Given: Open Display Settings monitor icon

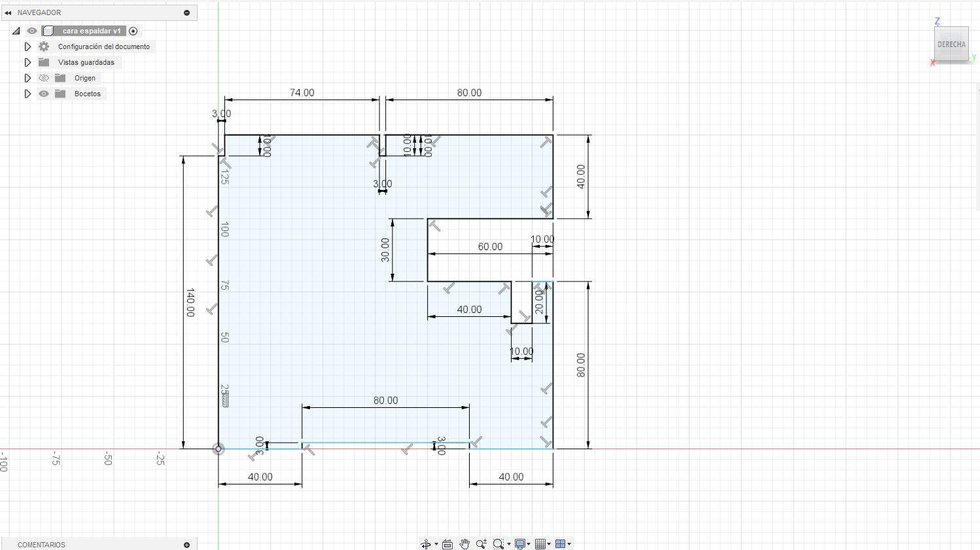Looking at the screenshot, I should [x=520, y=544].
